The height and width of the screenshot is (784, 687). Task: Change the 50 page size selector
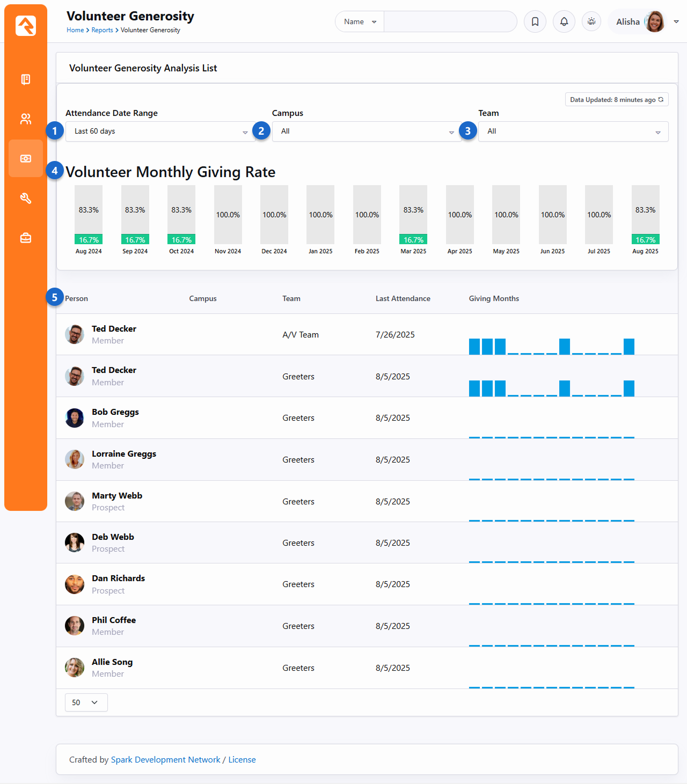[86, 702]
